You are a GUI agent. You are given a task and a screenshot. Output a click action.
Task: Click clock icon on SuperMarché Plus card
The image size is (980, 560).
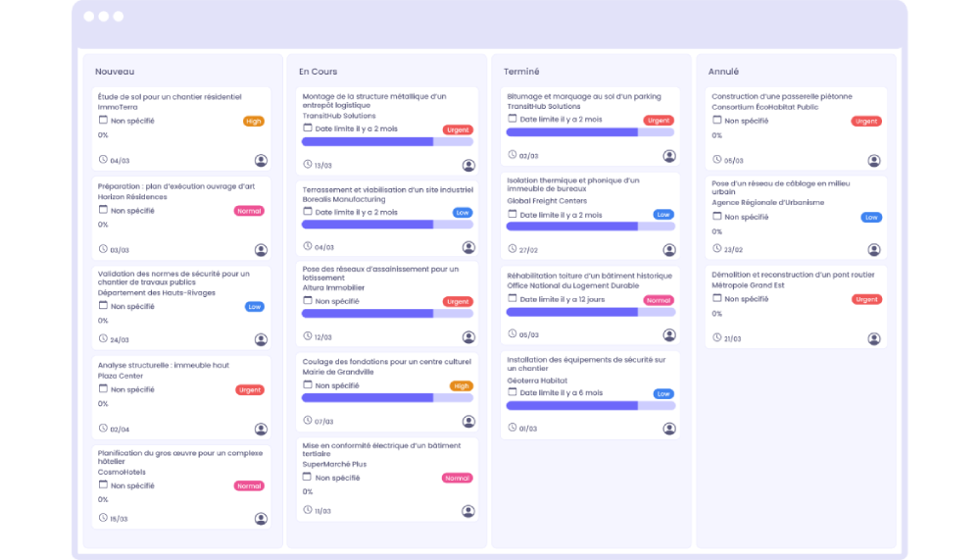[308, 510]
